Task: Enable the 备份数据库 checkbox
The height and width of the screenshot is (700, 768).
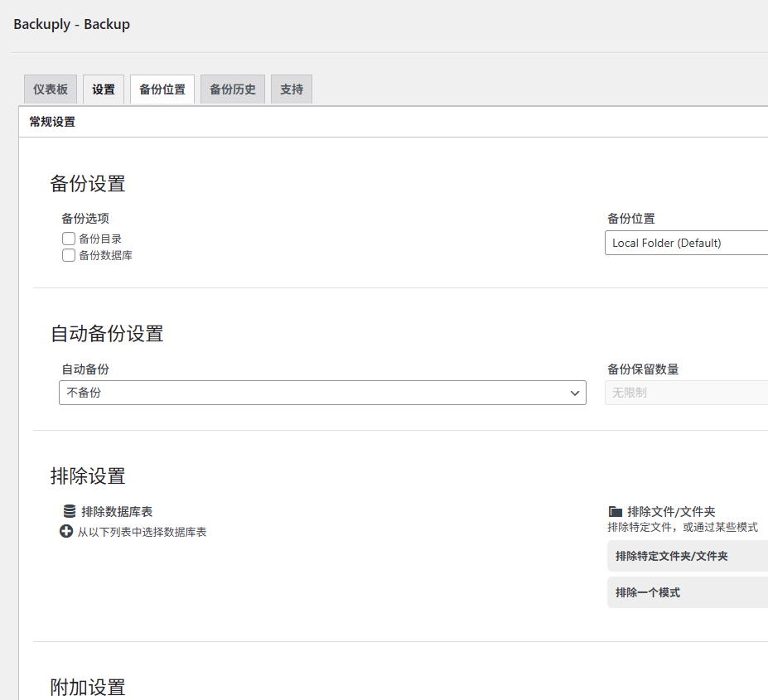Action: tap(68, 255)
